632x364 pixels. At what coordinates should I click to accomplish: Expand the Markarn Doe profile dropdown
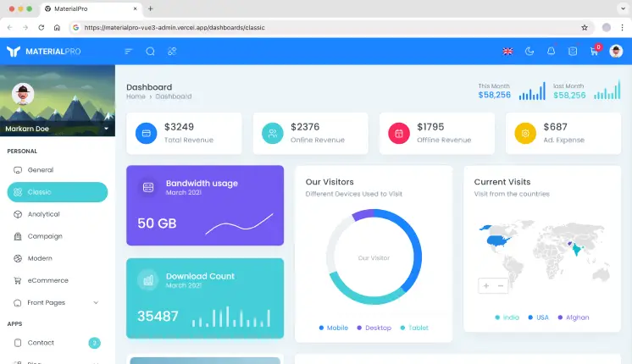[x=106, y=129]
